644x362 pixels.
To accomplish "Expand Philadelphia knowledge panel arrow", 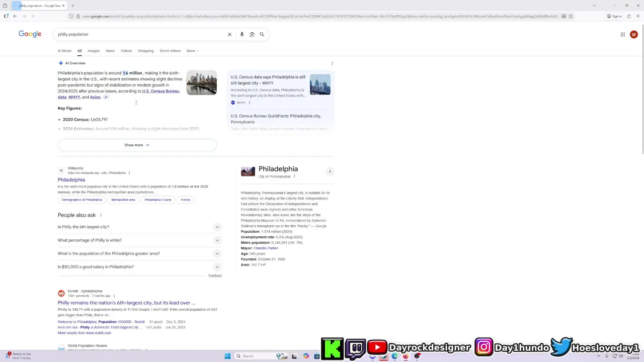I will tap(330, 171).
